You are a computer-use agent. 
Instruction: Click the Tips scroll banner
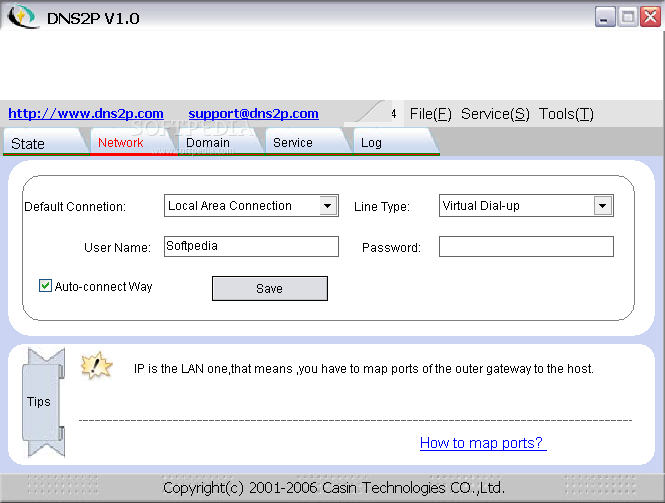tap(43, 402)
